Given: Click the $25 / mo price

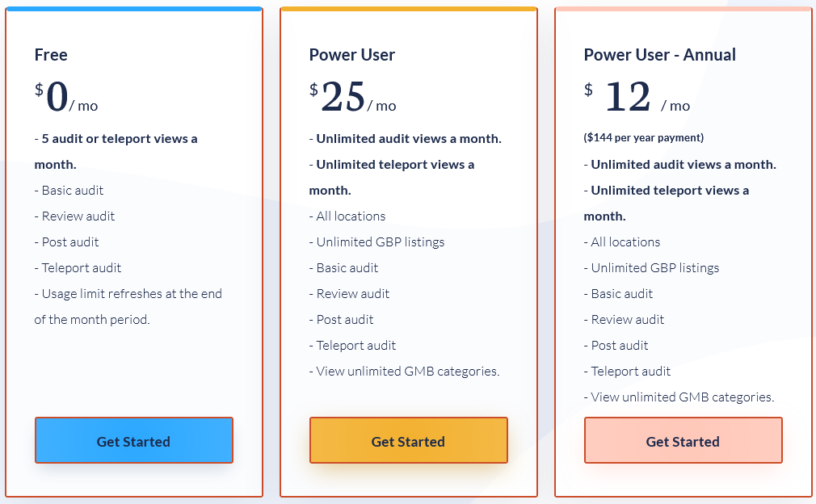Looking at the screenshot, I should (352, 98).
